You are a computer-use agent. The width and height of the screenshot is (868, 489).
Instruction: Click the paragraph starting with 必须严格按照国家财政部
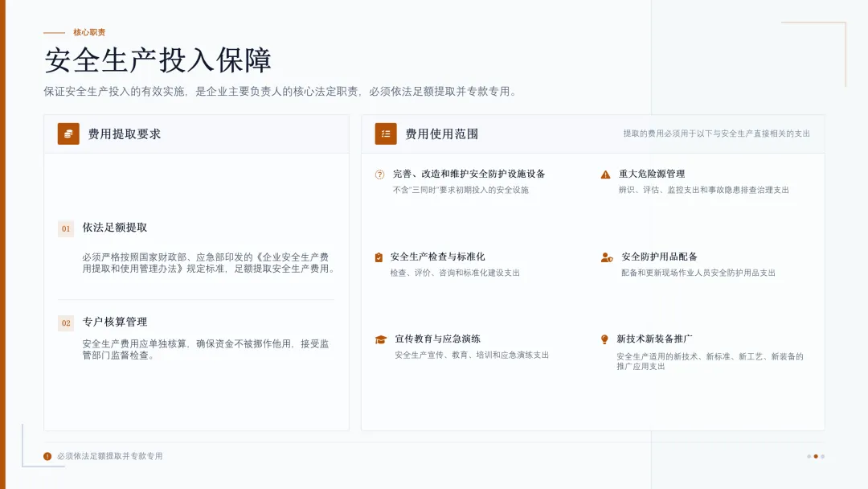(x=208, y=263)
